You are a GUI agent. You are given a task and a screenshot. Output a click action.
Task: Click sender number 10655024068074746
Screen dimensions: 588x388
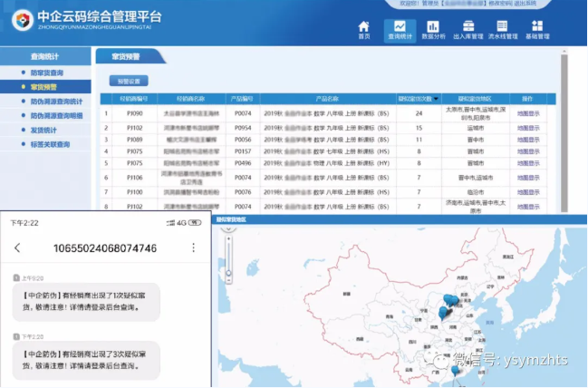tap(105, 248)
